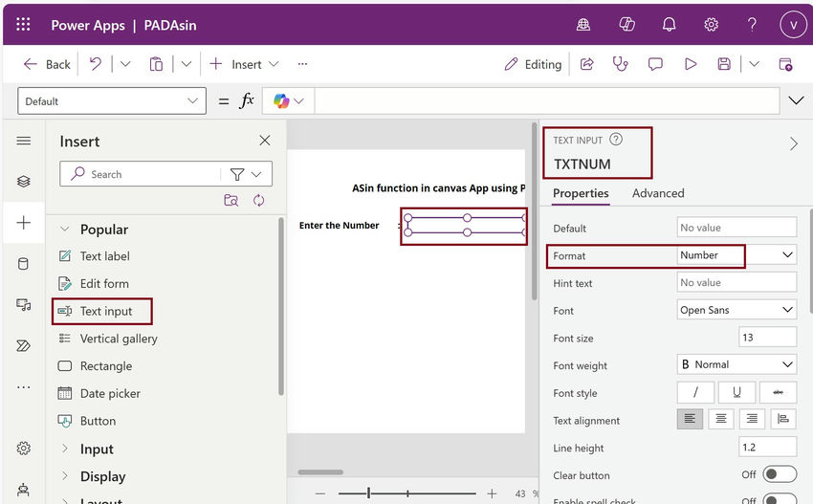
Task: Expand the undo history chevron
Action: pos(125,64)
